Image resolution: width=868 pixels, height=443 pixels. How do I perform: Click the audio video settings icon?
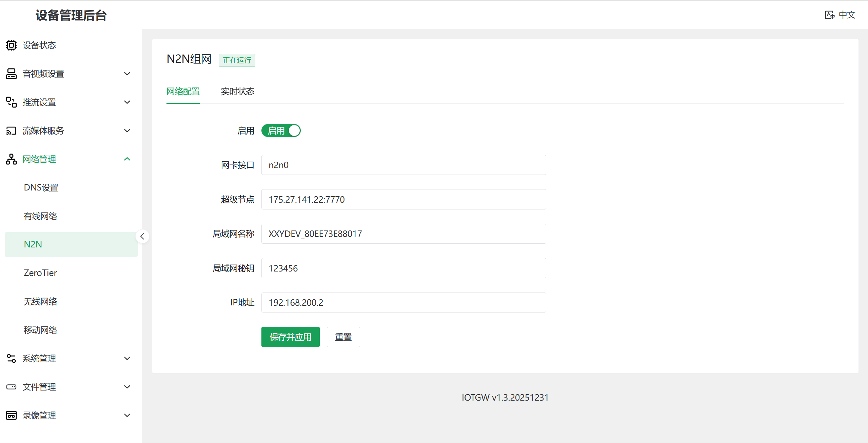click(11, 74)
